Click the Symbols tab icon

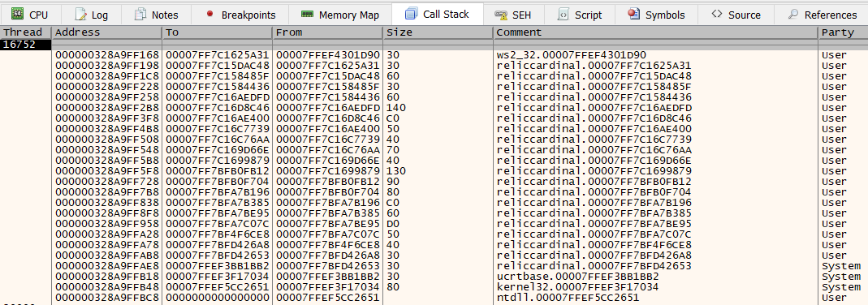634,14
